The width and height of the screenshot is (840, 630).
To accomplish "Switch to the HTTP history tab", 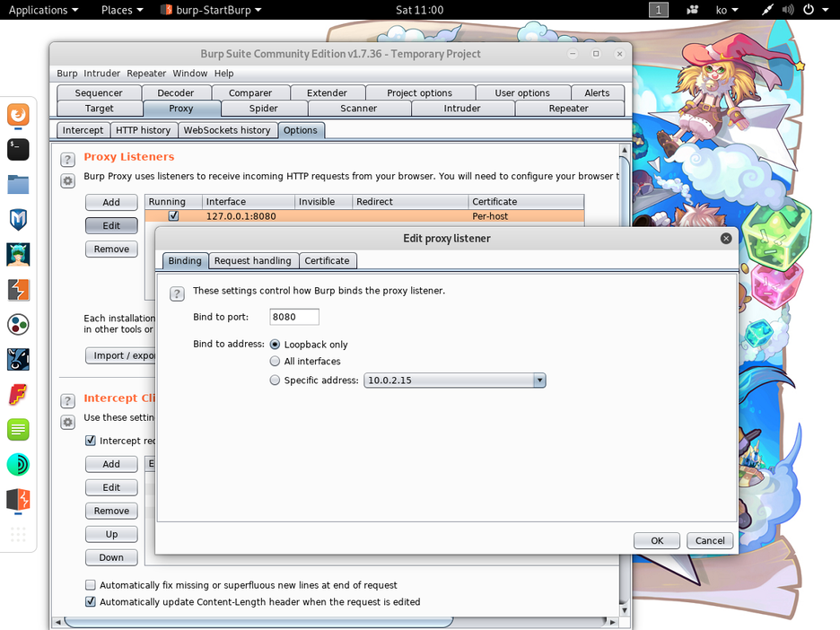I will [143, 130].
